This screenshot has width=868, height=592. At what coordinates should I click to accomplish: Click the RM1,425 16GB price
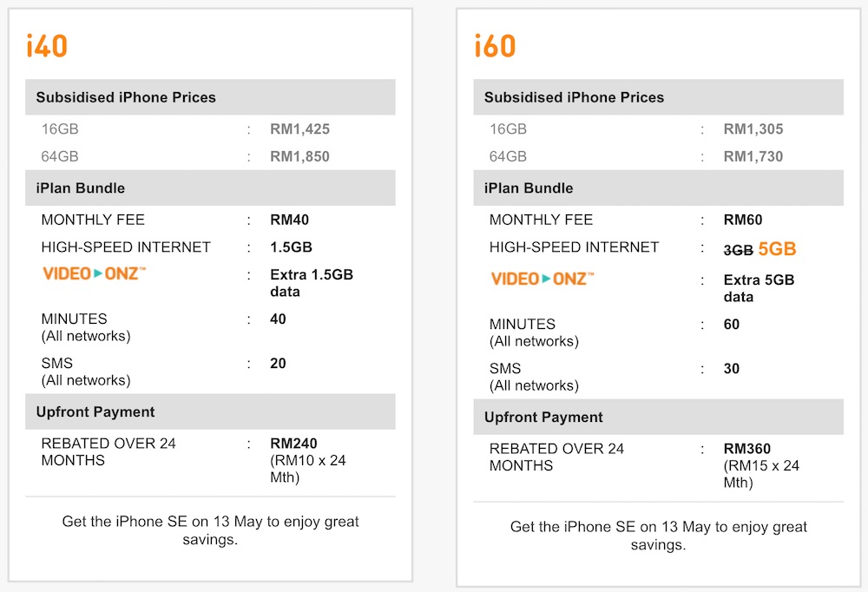(x=299, y=129)
